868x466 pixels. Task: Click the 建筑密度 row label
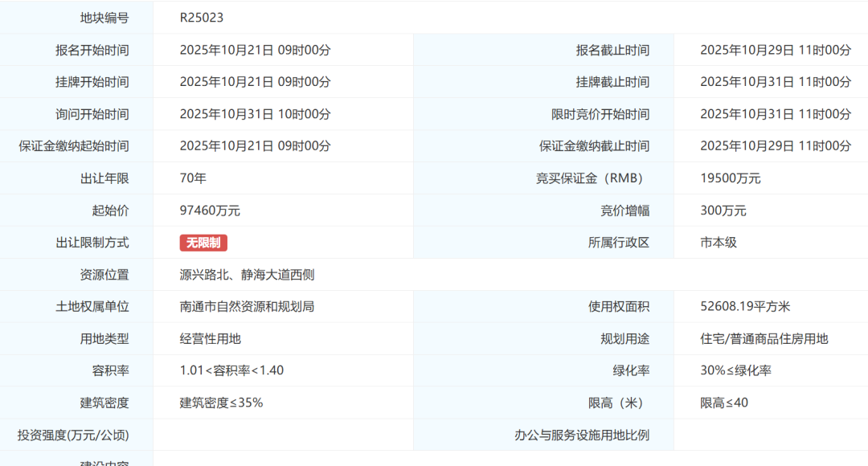tap(104, 403)
